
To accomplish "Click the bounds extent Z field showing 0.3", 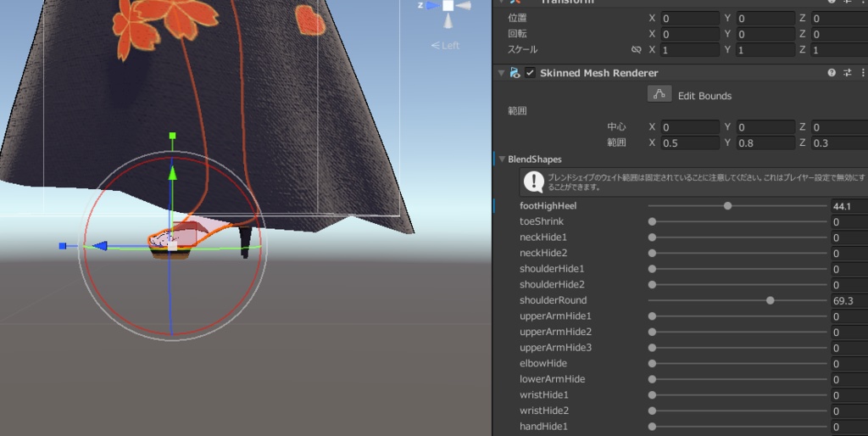I will coord(839,143).
